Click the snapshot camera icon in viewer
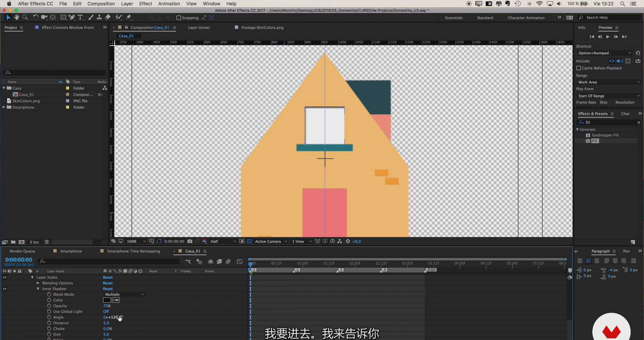 [x=190, y=241]
